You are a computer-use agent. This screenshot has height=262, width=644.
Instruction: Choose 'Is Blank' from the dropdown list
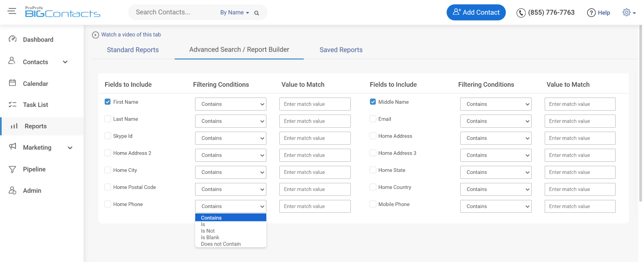click(230, 238)
